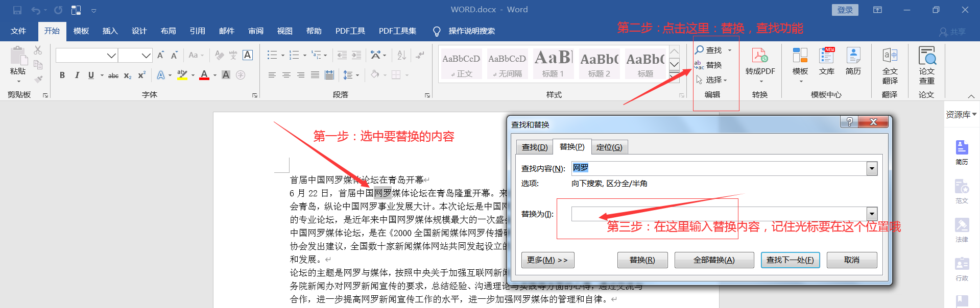Open the Sort (A-Z) tool
Viewport: 980px width, 308px height.
coord(402,55)
